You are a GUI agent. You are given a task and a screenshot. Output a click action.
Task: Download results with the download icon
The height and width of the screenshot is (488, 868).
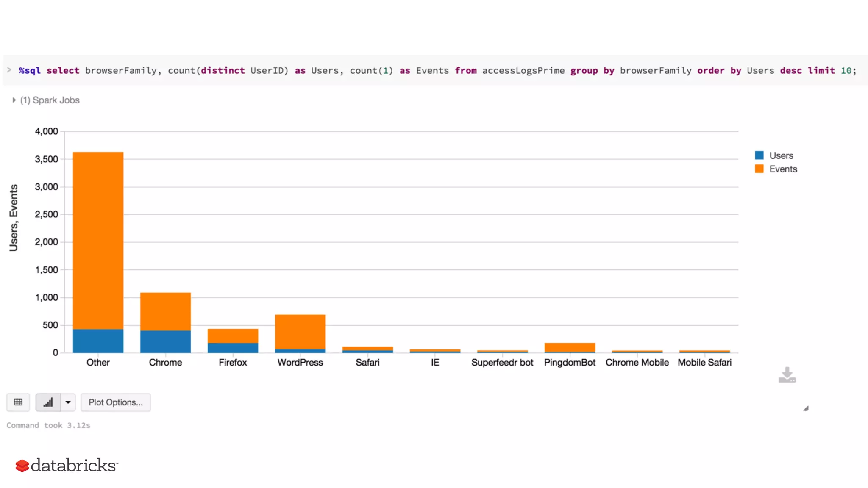[787, 375]
